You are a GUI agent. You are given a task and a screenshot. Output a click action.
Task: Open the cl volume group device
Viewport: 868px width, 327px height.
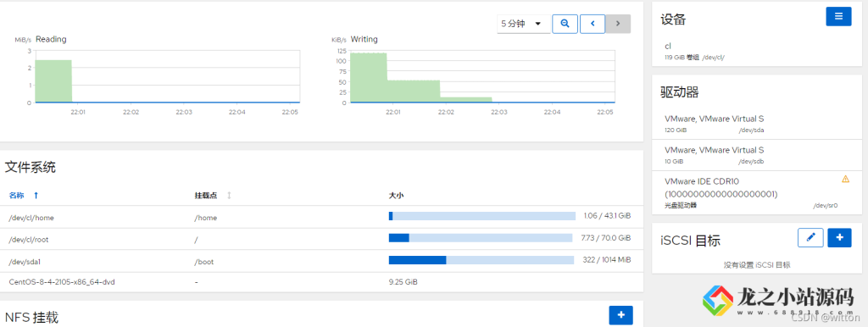coord(757,51)
